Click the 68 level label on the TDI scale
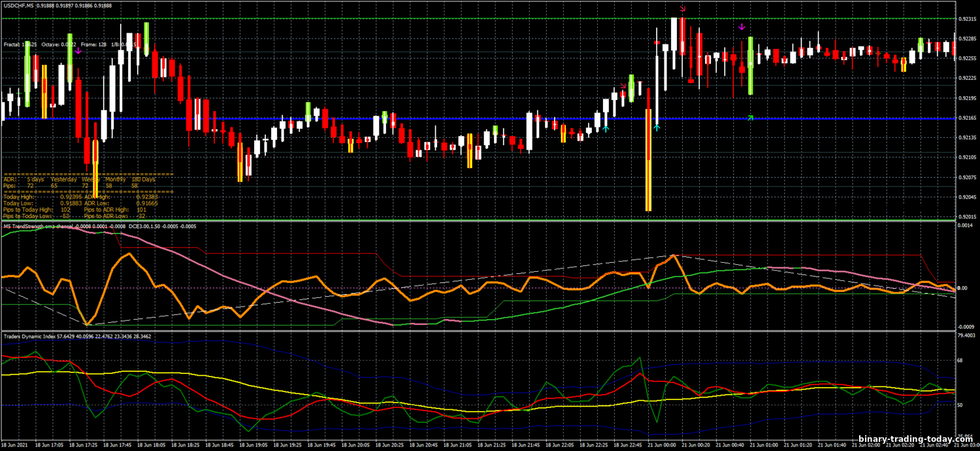Viewport: 980px width, 451px height. point(960,360)
